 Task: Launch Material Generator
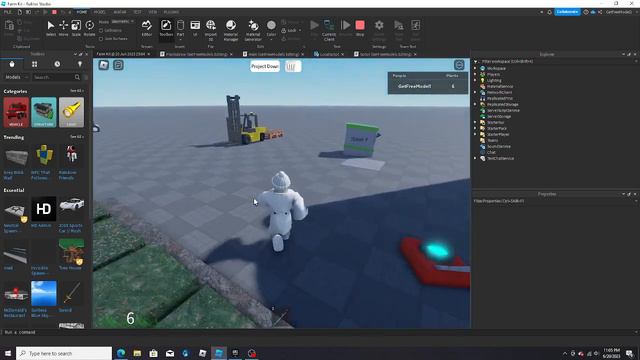[x=253, y=30]
